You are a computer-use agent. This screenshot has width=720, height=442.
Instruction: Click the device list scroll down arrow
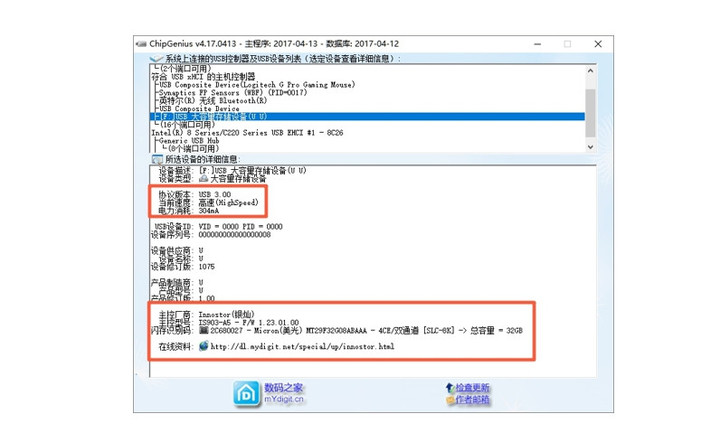(591, 147)
